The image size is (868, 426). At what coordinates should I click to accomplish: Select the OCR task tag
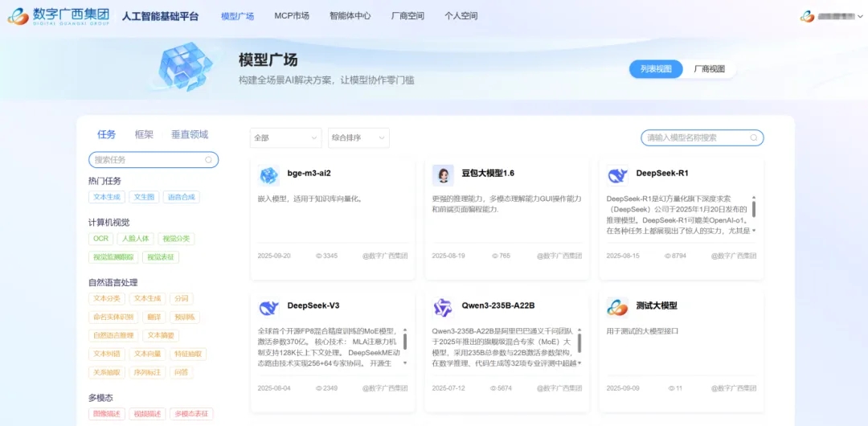[x=100, y=239]
